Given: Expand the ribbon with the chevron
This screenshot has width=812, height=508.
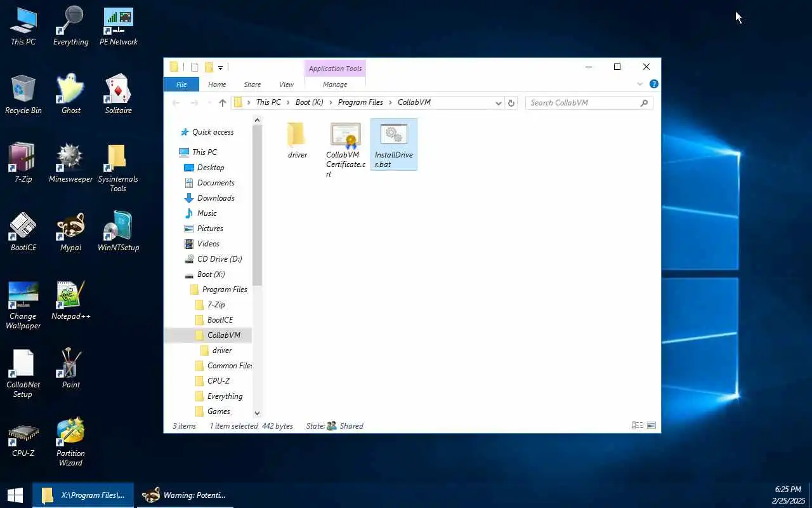Looking at the screenshot, I should tap(639, 84).
